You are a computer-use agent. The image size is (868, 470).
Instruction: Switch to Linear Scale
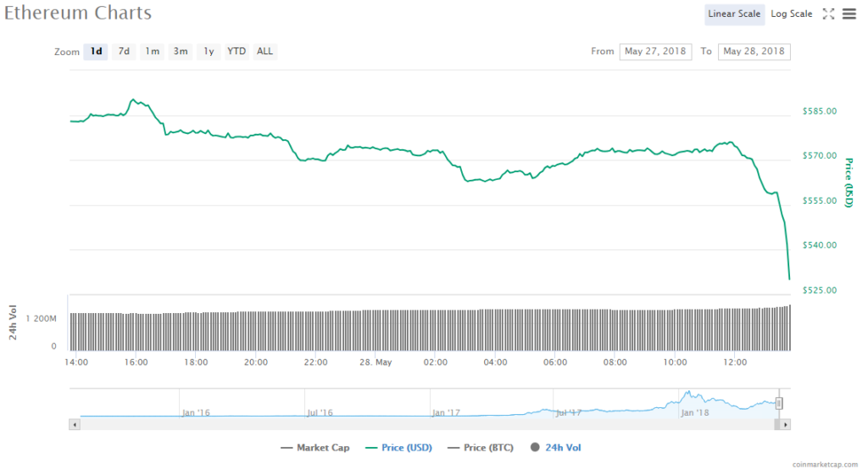(734, 14)
